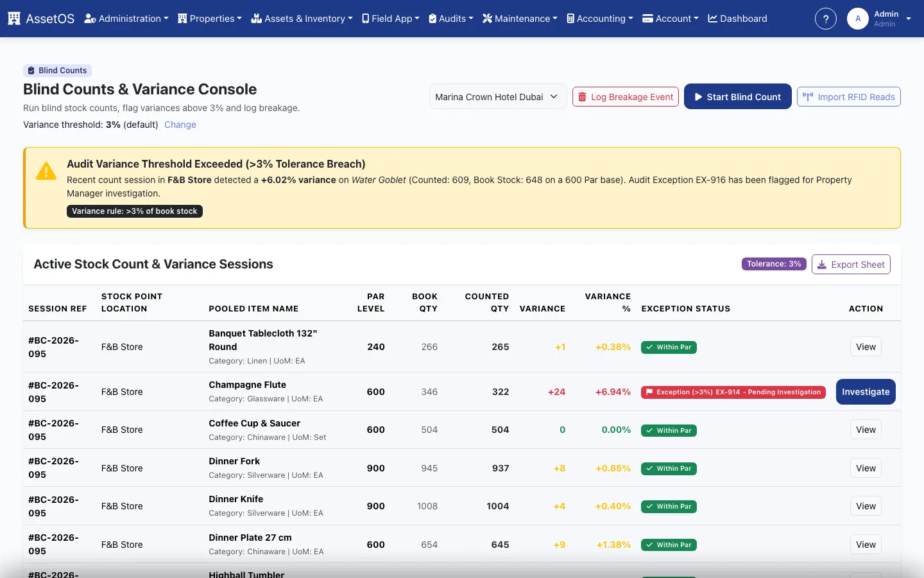Image resolution: width=924 pixels, height=578 pixels.
Task: Investigate the Champagne Flute exception
Action: [866, 392]
